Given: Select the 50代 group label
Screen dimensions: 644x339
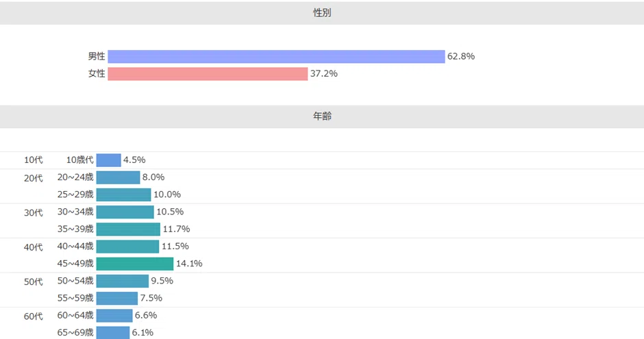Looking at the screenshot, I should 34,281.
